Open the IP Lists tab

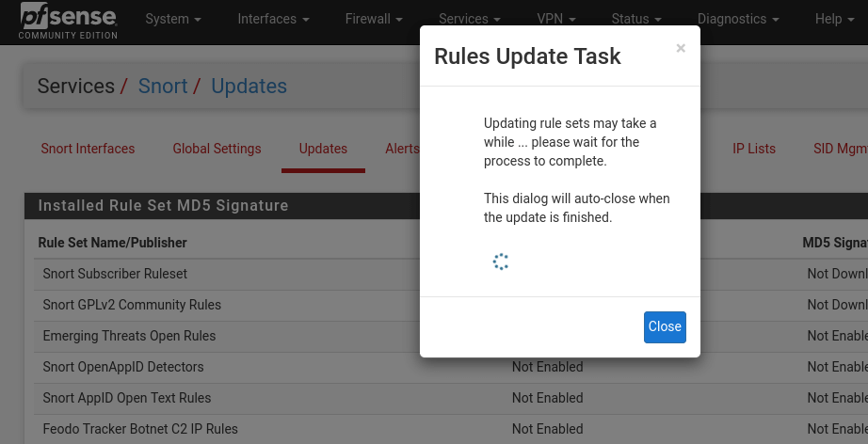[754, 149]
